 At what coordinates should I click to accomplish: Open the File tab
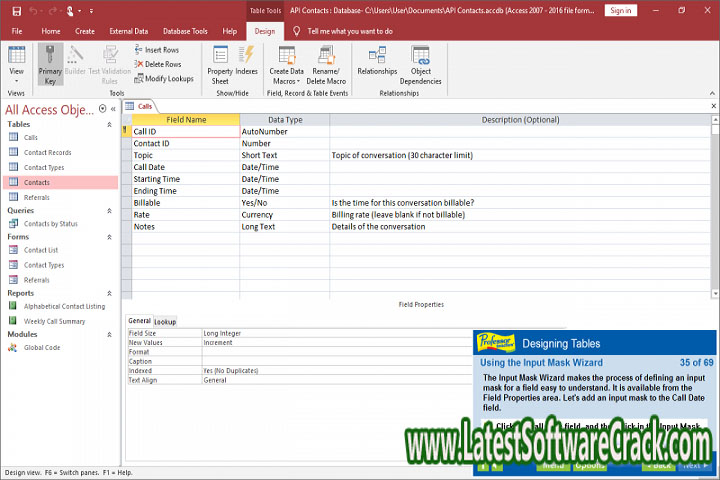coord(17,31)
